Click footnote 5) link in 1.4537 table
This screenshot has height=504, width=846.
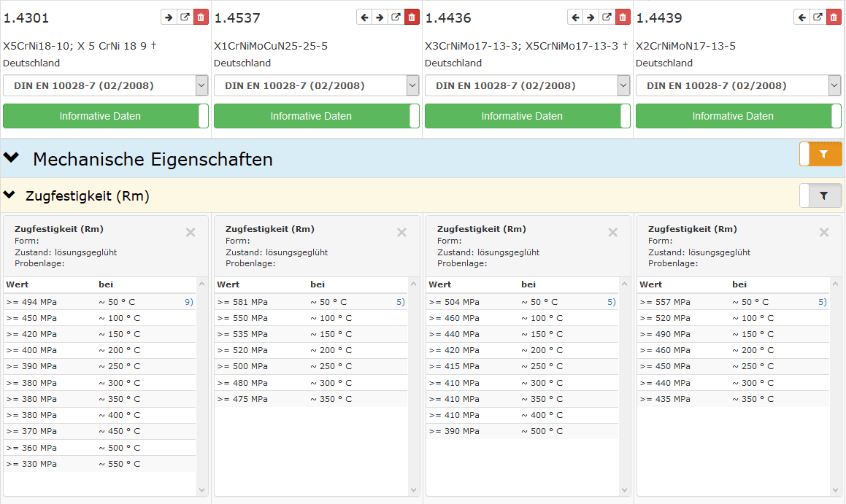pos(400,302)
